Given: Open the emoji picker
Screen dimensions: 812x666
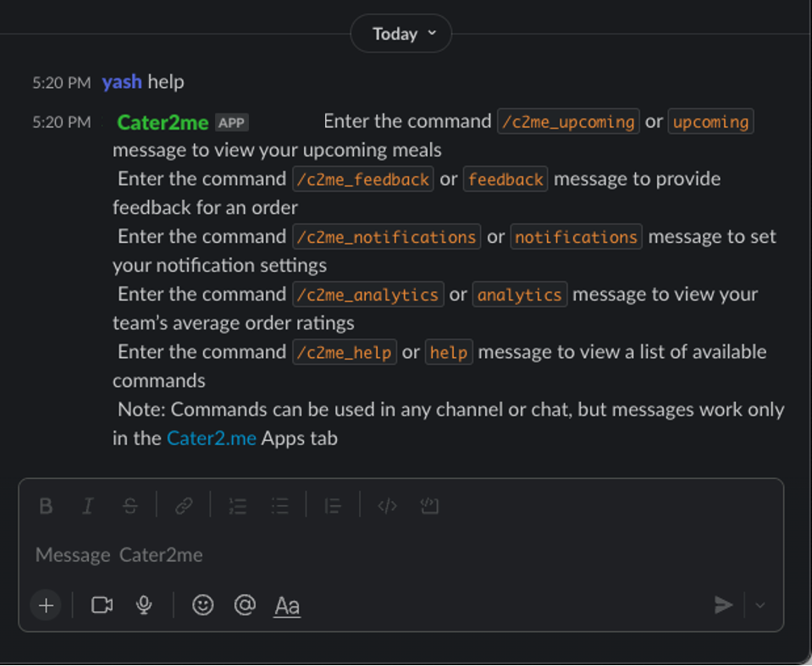Looking at the screenshot, I should point(202,605).
